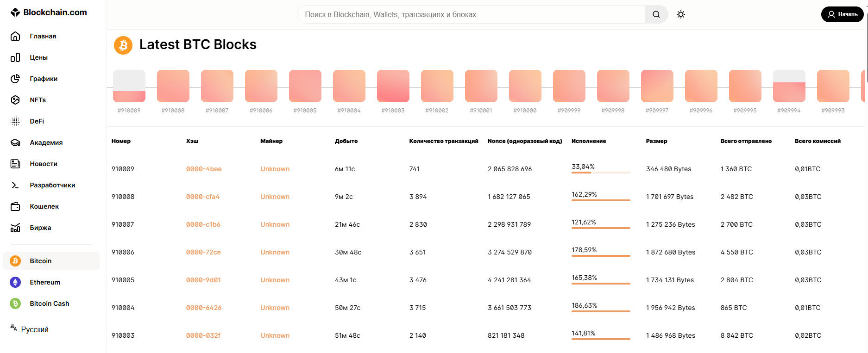868x353 pixels.
Task: Open block hash 0000-c1b6 link
Action: 203,224
